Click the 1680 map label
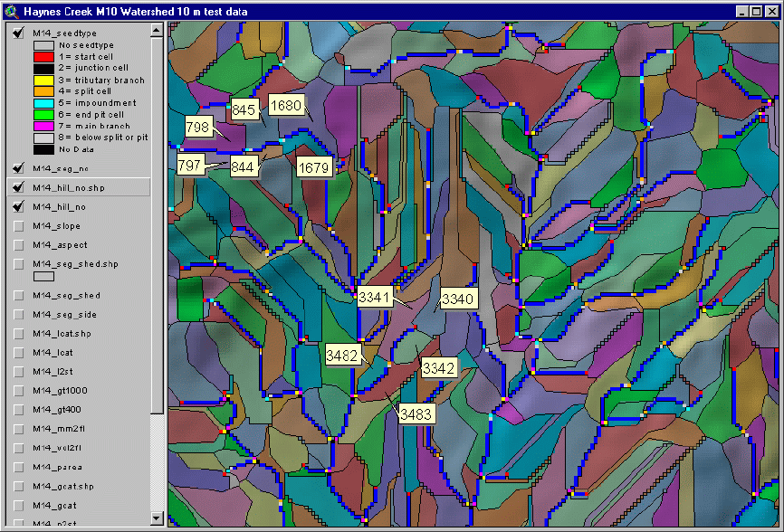 [x=286, y=105]
